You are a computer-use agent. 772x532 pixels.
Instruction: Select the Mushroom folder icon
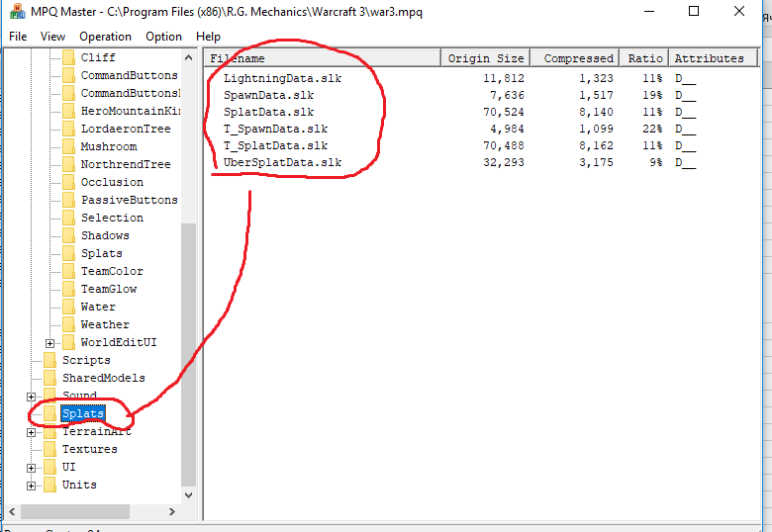coord(69,146)
